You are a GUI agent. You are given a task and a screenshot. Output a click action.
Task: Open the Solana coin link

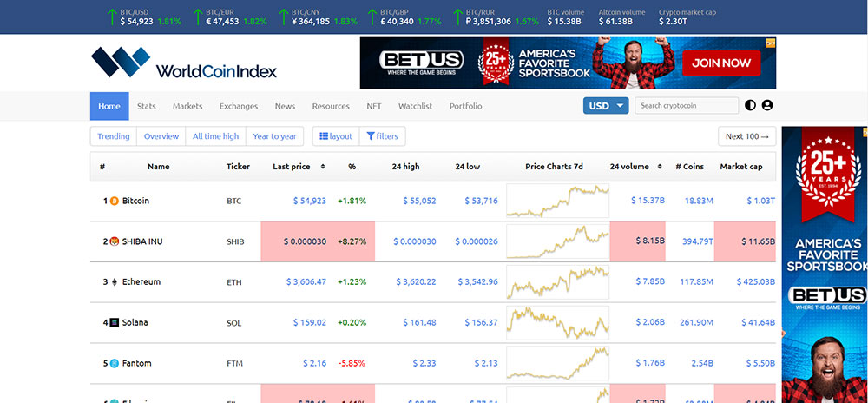click(x=135, y=323)
